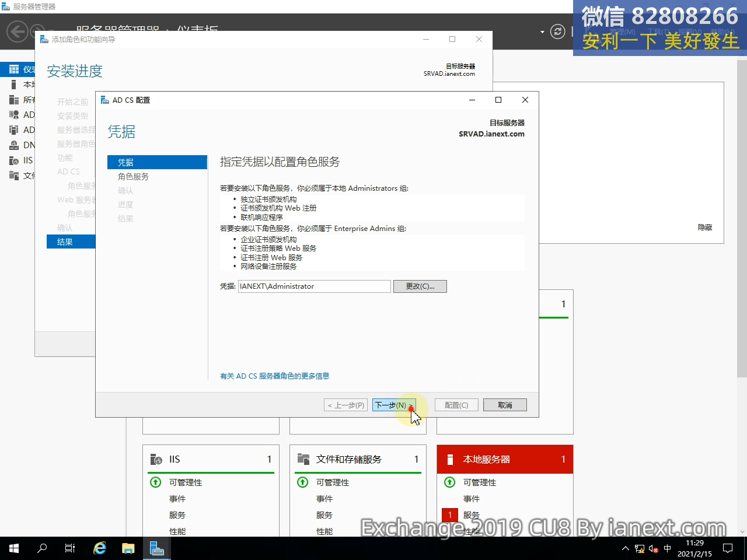Image resolution: width=747 pixels, height=560 pixels.
Task: Click Hide link in welcome panel
Action: 705,228
